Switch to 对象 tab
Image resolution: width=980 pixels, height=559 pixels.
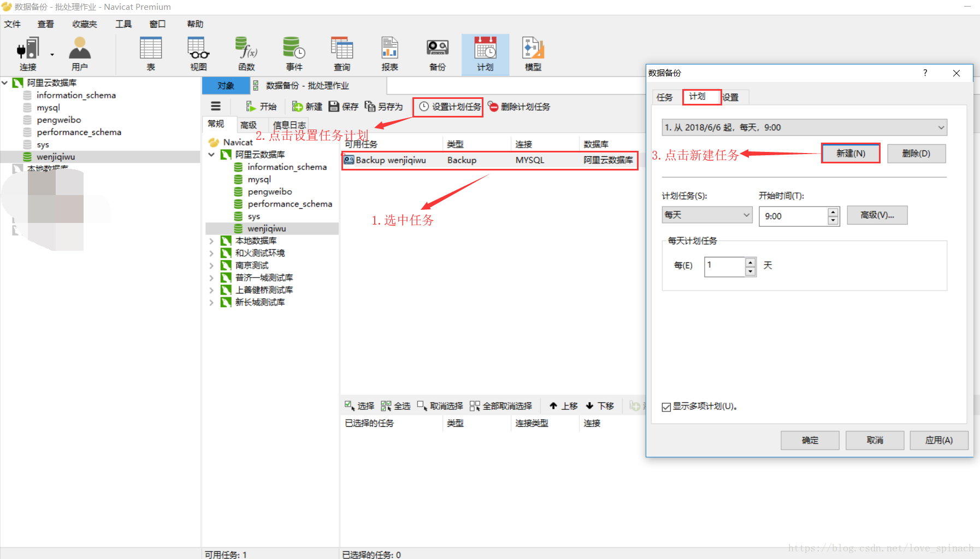coord(226,86)
